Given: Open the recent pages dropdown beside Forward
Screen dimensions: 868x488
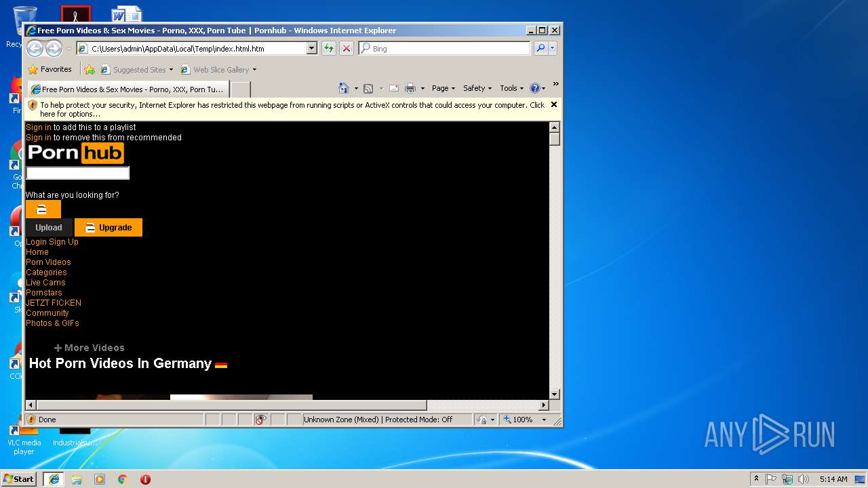Looking at the screenshot, I should [68, 49].
